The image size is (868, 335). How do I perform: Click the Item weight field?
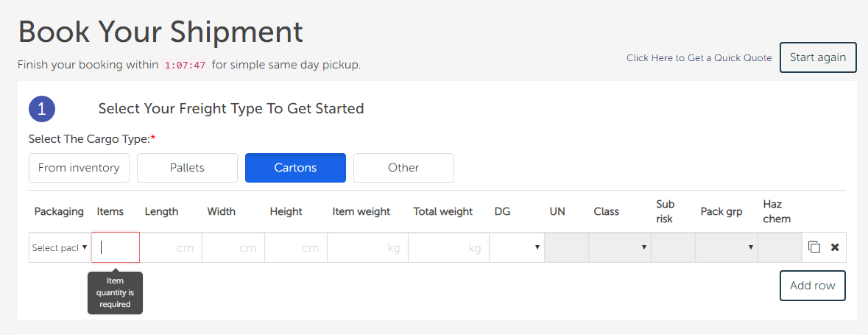(x=367, y=248)
